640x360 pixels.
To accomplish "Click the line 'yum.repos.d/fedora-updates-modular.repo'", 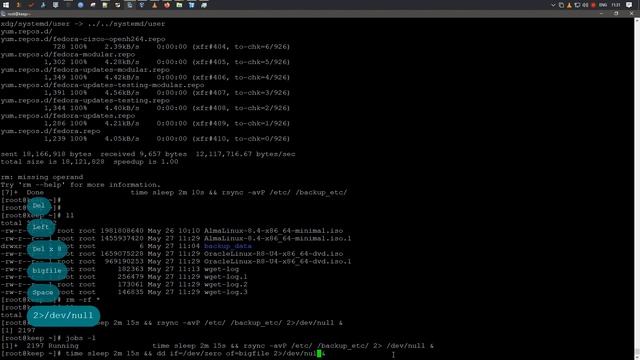I will [85, 70].
